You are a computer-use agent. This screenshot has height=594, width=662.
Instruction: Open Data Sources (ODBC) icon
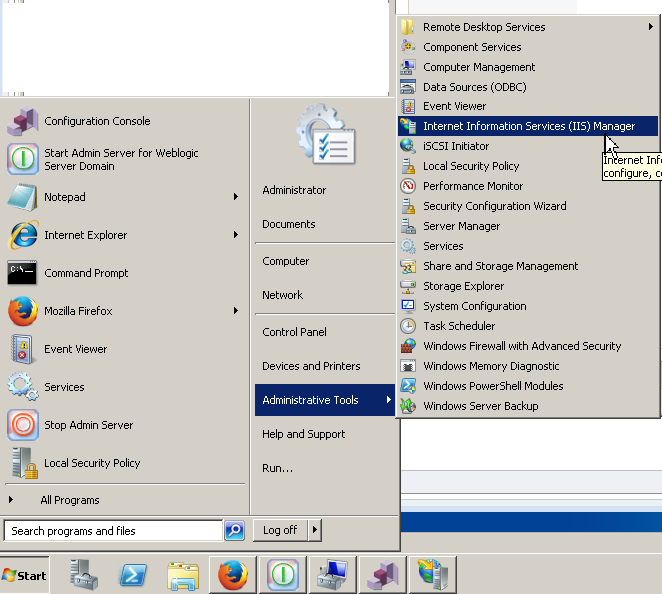[408, 87]
